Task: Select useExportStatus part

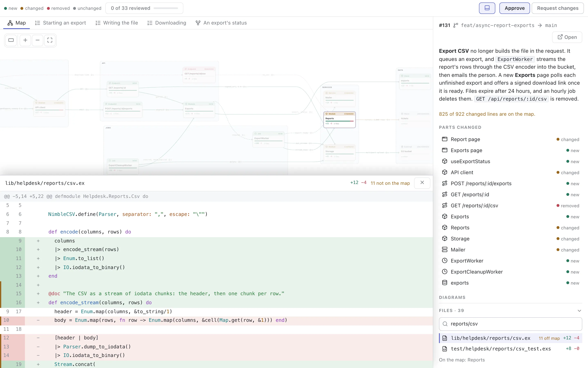Action: point(510,161)
